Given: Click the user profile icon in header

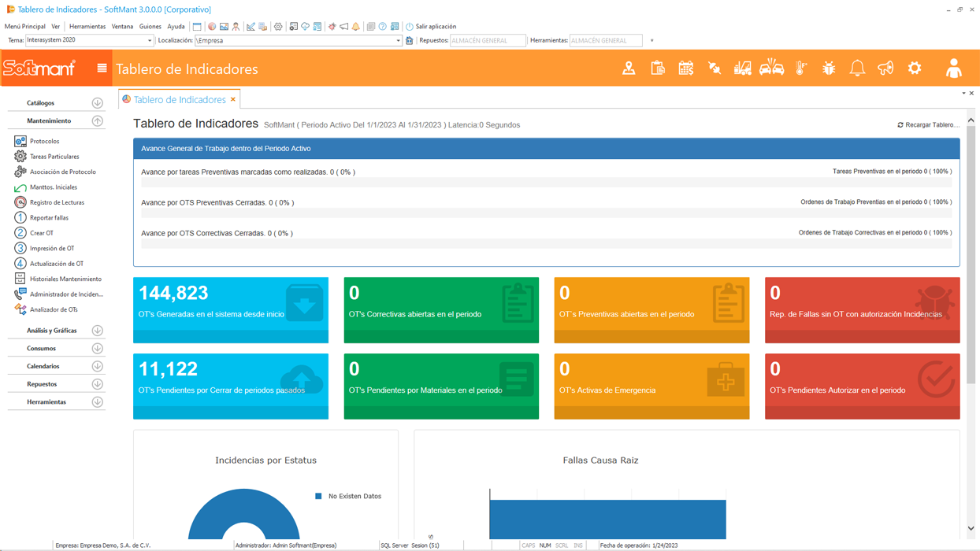Looking at the screenshot, I should coord(953,68).
